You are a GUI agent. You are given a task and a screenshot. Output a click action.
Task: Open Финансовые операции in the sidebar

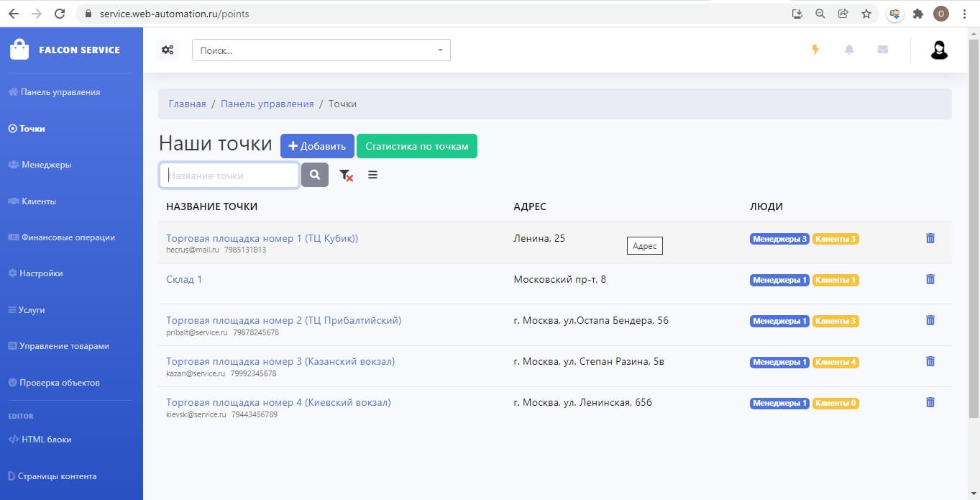point(68,237)
